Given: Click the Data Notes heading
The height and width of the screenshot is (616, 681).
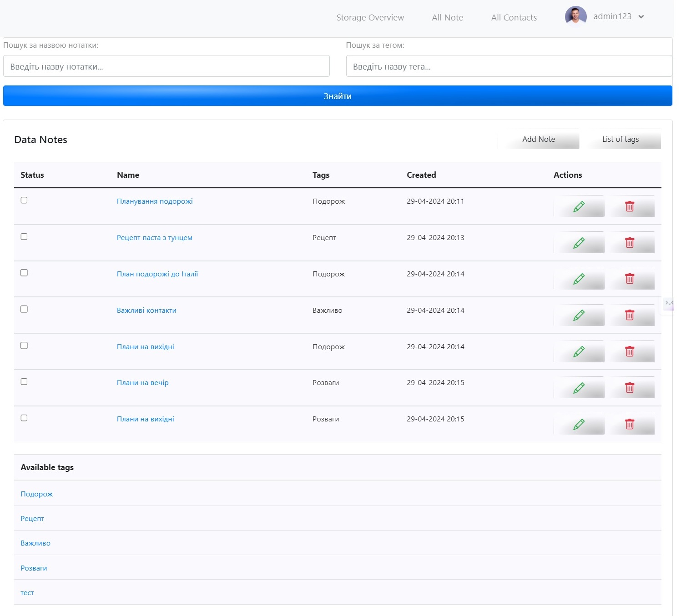Looking at the screenshot, I should tap(40, 140).
